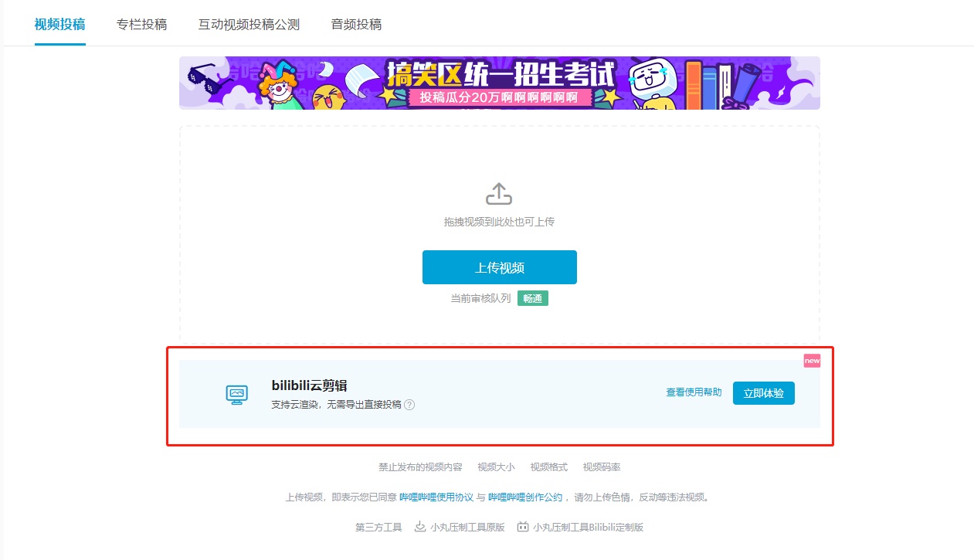Screen dimensions: 974x560
Task: Open the 哔哩哔哩创作公约 link
Action: pyautogui.click(x=525, y=497)
